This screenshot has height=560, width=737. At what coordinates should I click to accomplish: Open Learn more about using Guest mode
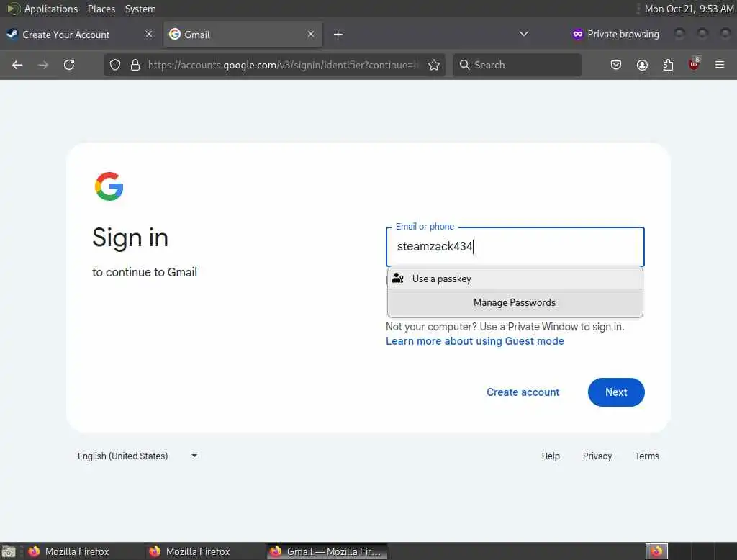[475, 341]
